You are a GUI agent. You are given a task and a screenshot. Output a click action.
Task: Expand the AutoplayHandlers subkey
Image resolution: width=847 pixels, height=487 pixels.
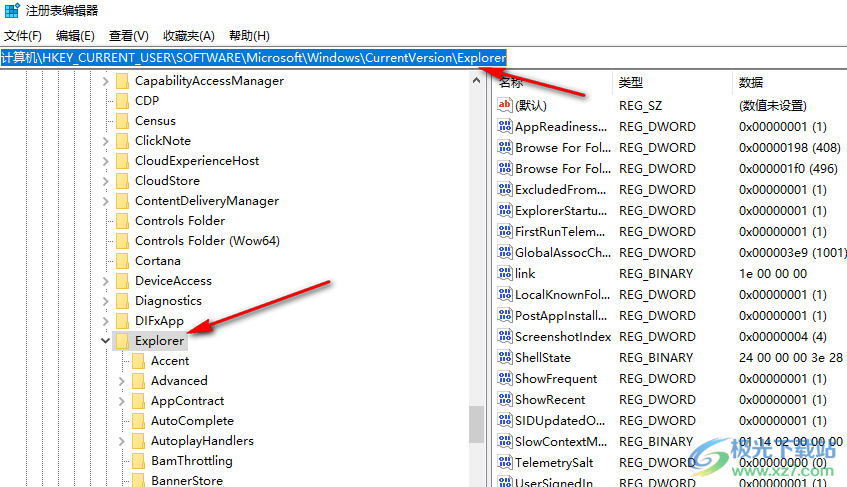[x=122, y=441]
